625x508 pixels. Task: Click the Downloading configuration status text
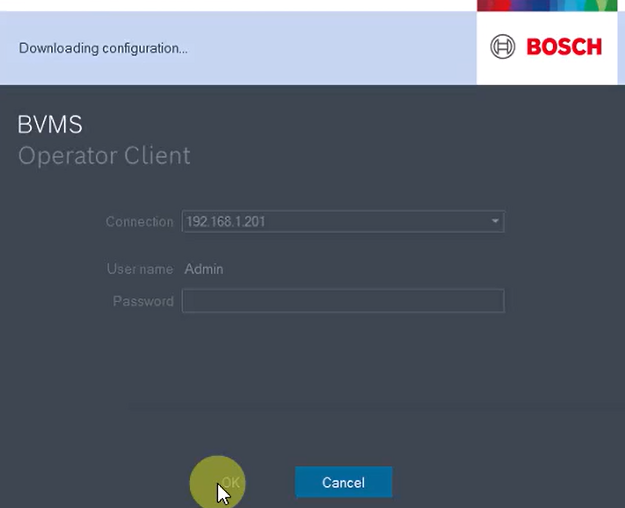point(103,48)
